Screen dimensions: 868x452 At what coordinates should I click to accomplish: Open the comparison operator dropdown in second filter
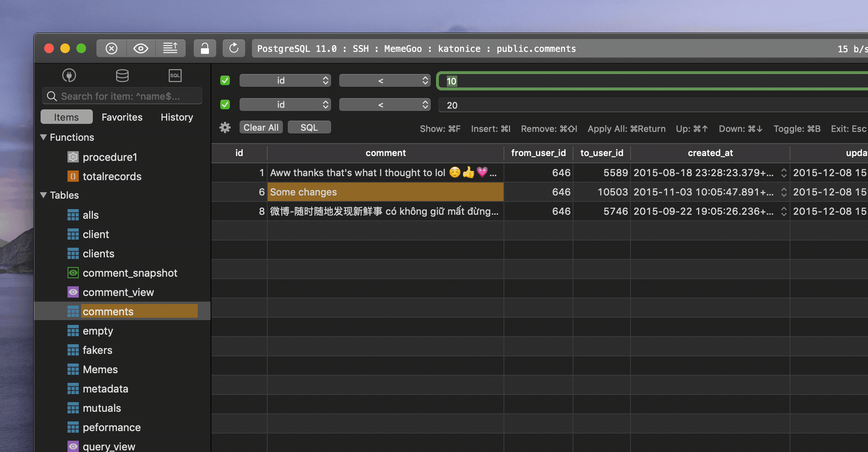385,105
